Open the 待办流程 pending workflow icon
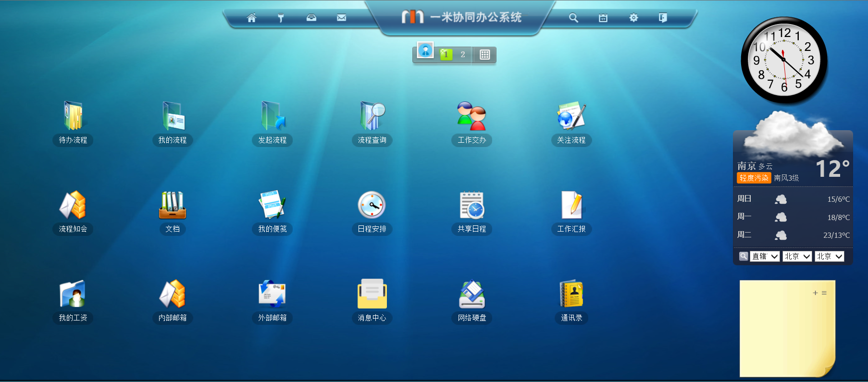Image resolution: width=868 pixels, height=382 pixels. pos(73,116)
